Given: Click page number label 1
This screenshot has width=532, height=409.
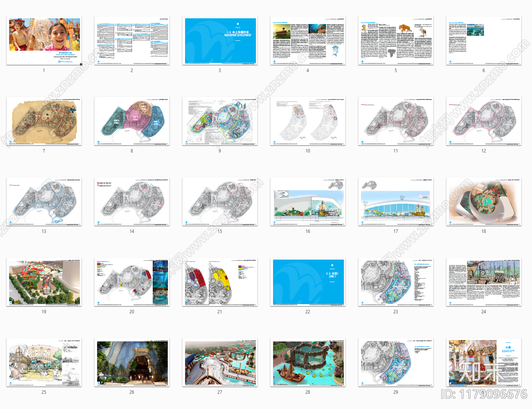Looking at the screenshot, I should 44,71.
